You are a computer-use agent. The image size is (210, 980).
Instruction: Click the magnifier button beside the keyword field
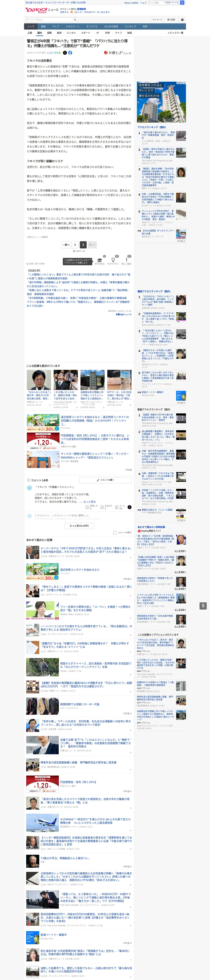point(75,20)
